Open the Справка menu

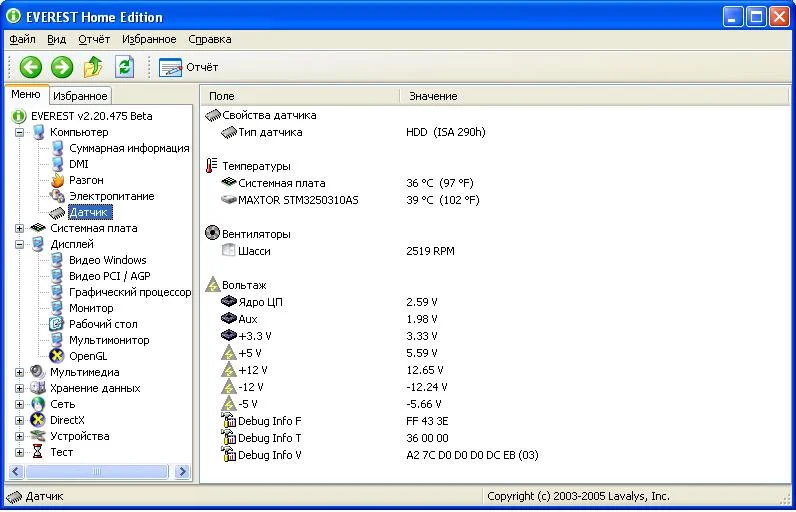point(210,39)
